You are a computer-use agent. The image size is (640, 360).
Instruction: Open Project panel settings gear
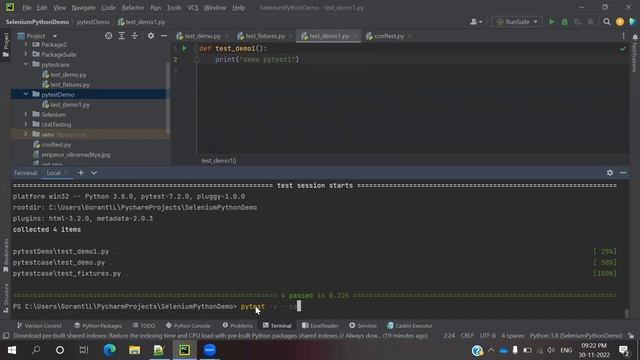click(x=151, y=36)
